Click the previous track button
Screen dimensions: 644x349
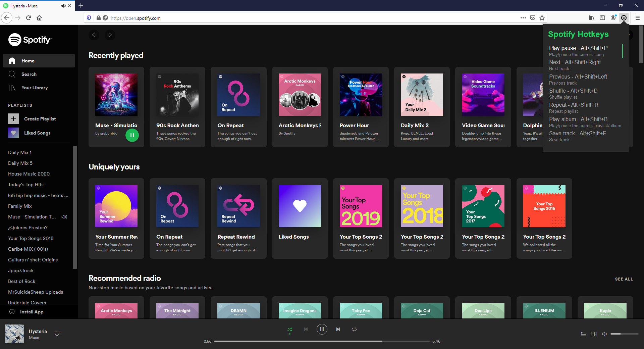tap(306, 329)
